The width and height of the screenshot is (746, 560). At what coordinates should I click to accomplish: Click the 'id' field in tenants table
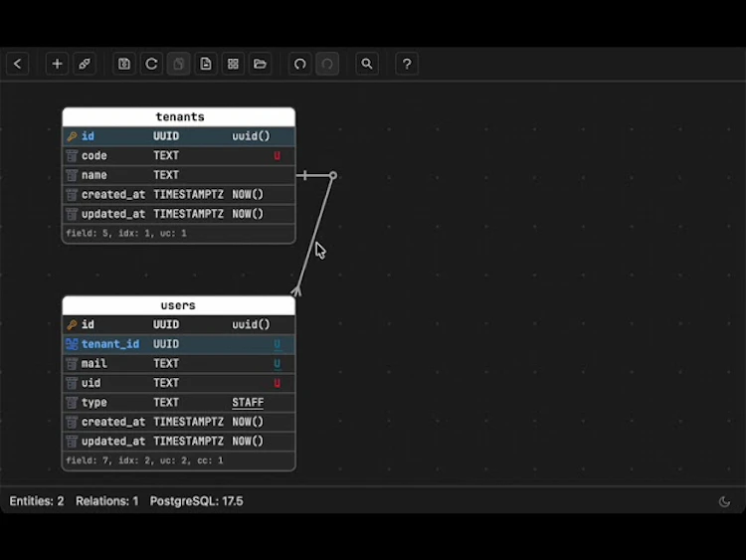coord(88,136)
